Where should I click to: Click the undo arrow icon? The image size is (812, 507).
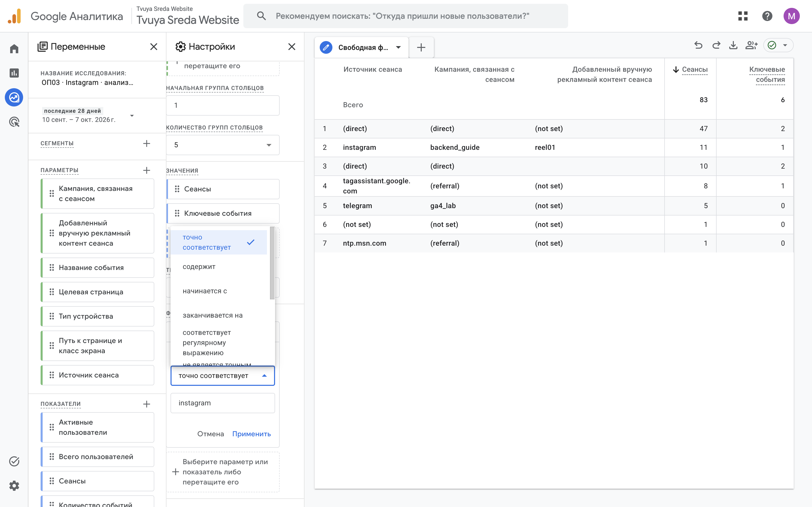tap(698, 45)
